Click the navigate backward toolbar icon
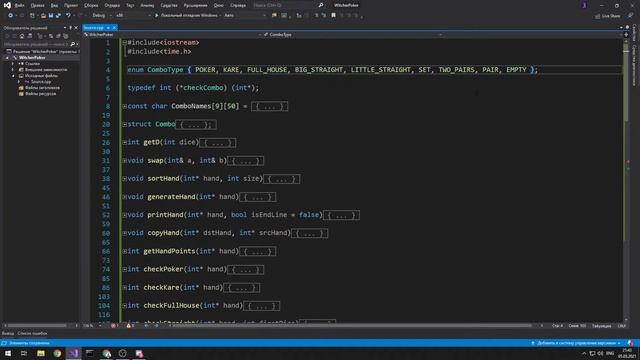This screenshot has width=640, height=360. (10, 16)
